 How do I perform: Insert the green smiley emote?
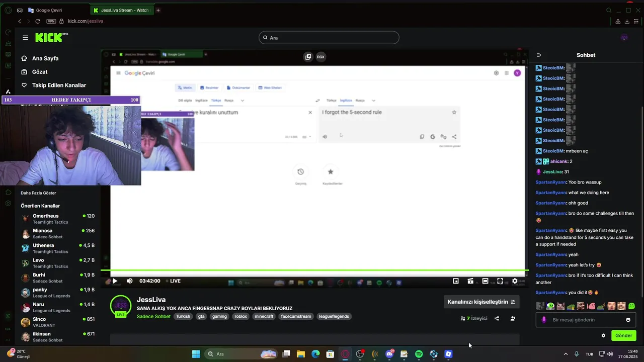(631, 306)
